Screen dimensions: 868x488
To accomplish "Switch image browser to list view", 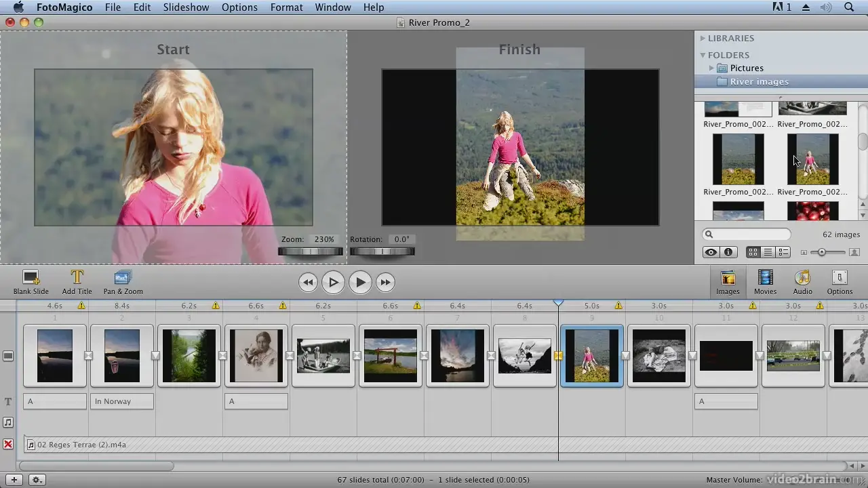I will [768, 251].
